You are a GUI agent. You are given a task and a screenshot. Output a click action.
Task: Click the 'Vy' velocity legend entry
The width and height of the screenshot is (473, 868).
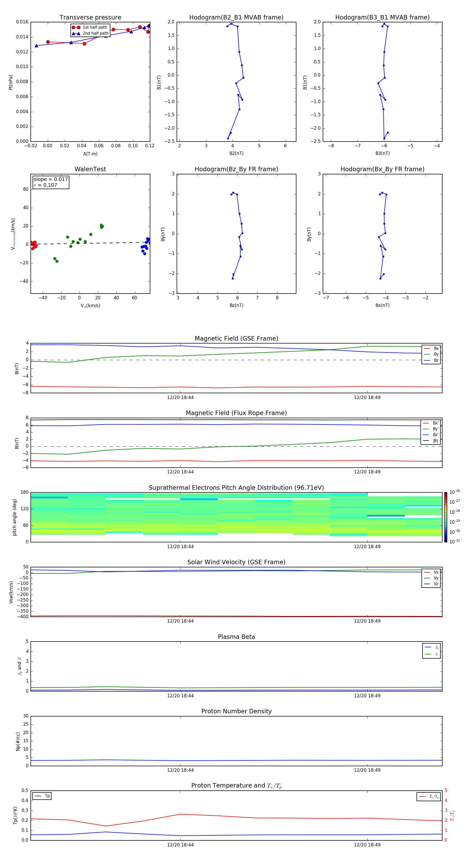(431, 578)
